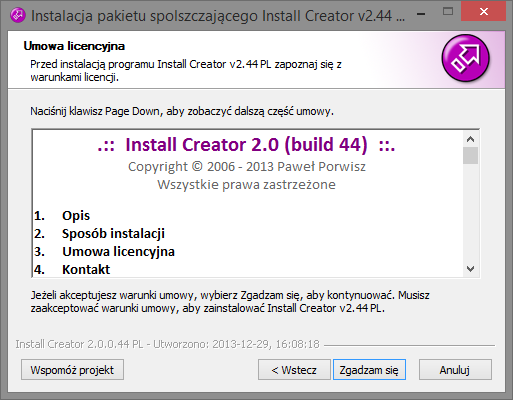This screenshot has height=400, width=513.
Task: Go back with the Wstecz button
Action: (x=294, y=370)
